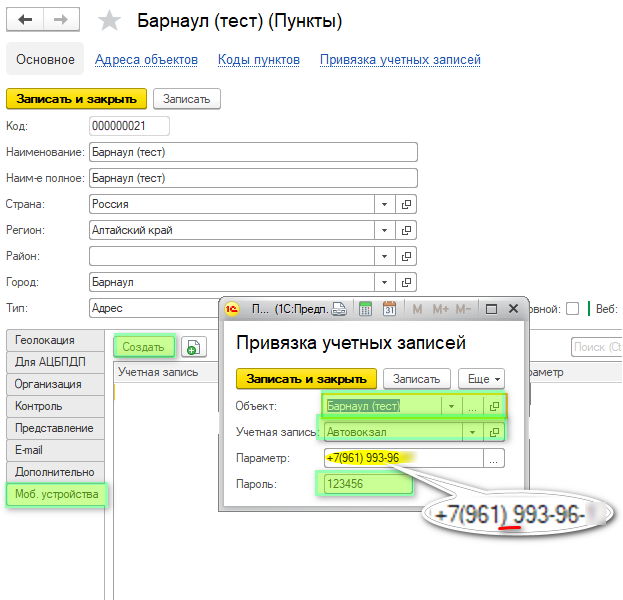Open the Геолокация side tab
The width and height of the screenshot is (623, 600).
(46, 340)
